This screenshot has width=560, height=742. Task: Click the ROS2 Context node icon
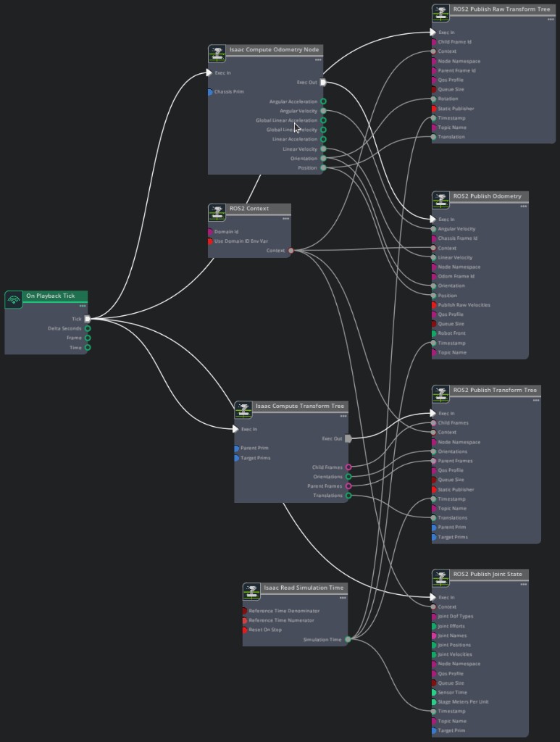click(x=217, y=212)
